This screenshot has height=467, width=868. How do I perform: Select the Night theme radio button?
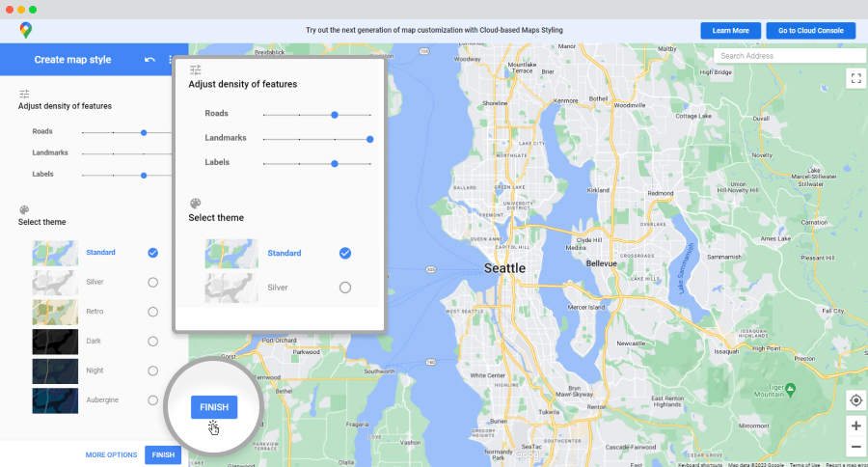pos(152,371)
